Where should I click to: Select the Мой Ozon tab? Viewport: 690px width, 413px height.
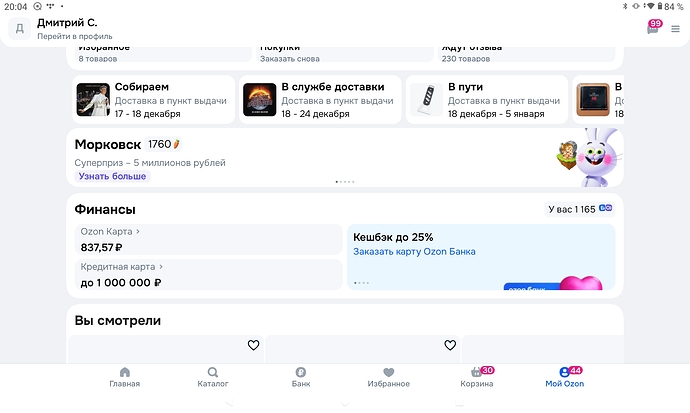click(565, 377)
